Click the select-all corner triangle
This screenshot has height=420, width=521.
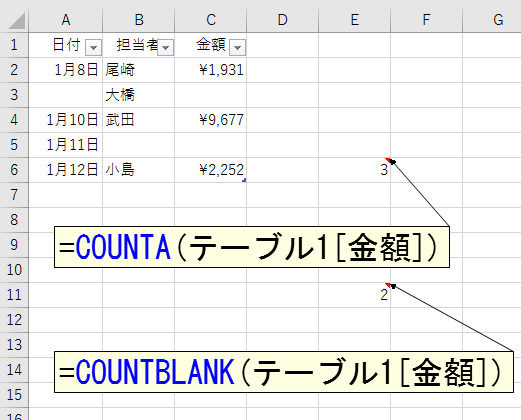click(17, 21)
